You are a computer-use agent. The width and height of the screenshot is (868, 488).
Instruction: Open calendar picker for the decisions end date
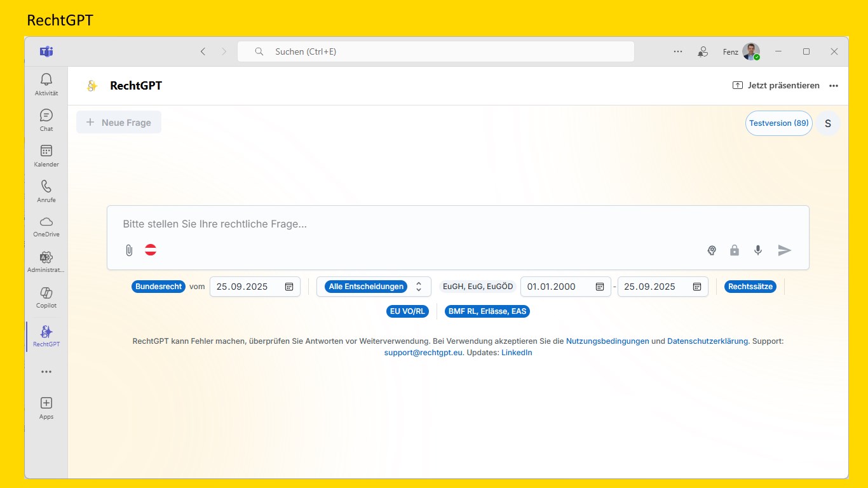click(697, 287)
